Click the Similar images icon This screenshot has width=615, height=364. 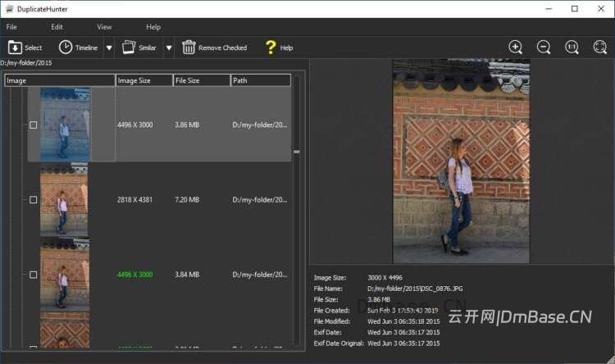point(129,48)
